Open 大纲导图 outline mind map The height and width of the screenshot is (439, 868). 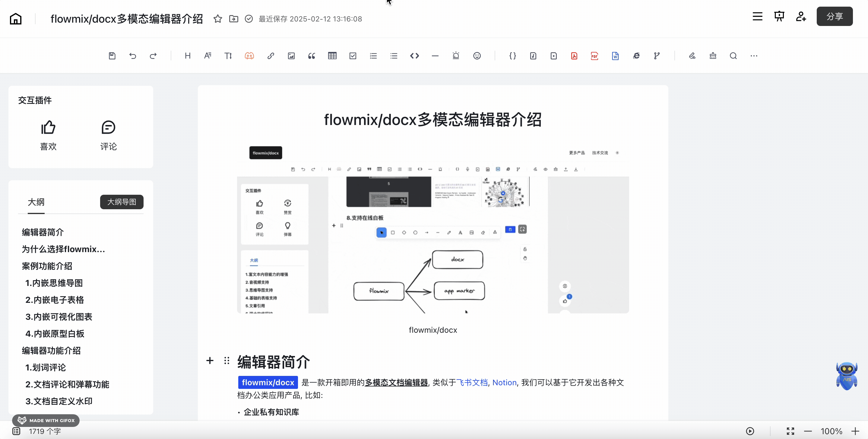[x=122, y=202]
